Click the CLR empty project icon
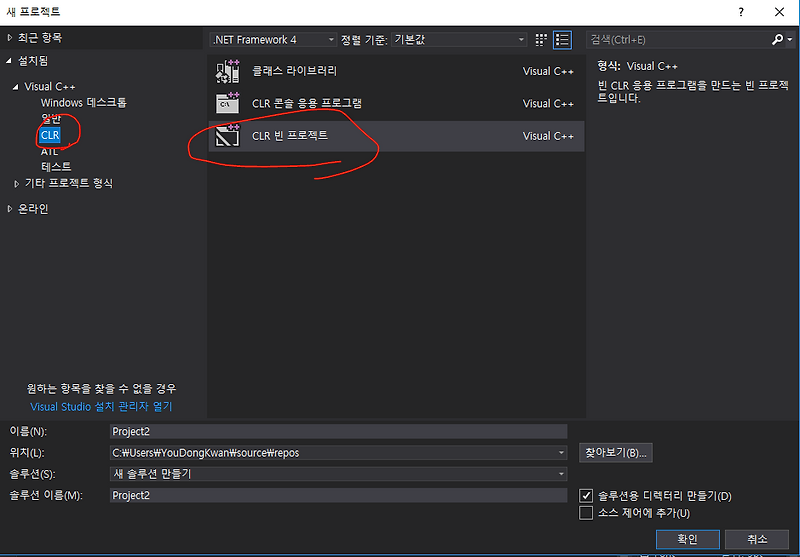The width and height of the screenshot is (800, 557). click(228, 136)
